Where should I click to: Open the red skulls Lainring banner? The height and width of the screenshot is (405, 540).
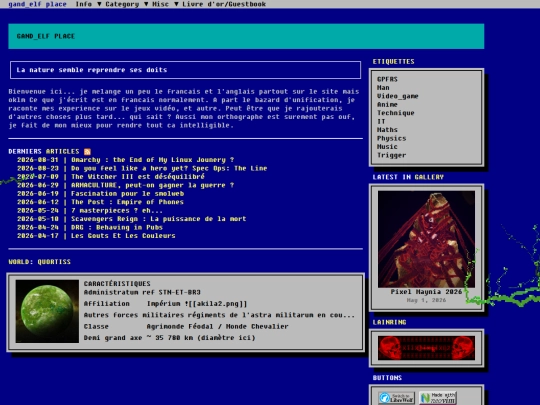pos(426,348)
